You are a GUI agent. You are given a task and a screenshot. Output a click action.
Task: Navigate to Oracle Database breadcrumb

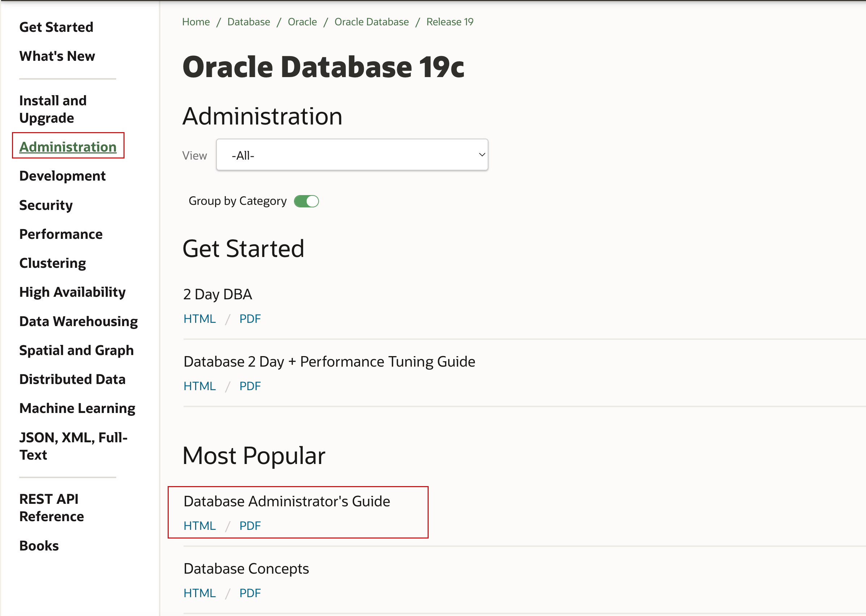[371, 22]
